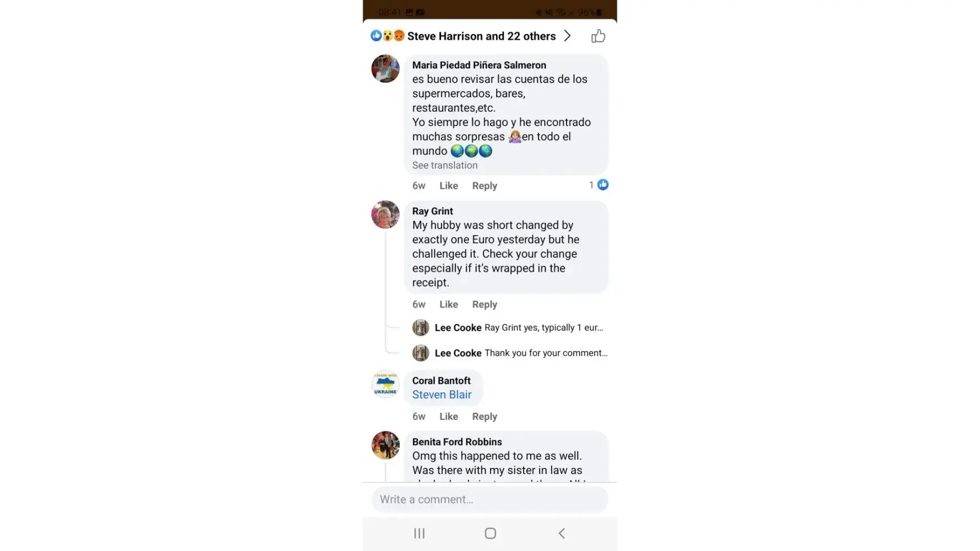Like Ray Grint's comment
Viewport: 980px width, 551px height.
coord(449,304)
